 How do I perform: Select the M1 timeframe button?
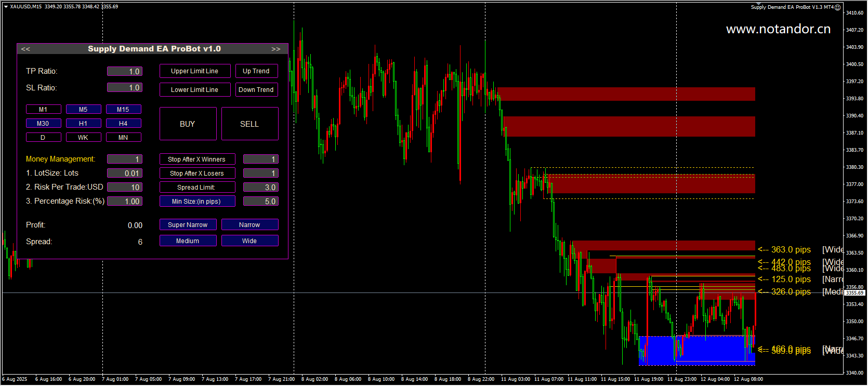[43, 110]
